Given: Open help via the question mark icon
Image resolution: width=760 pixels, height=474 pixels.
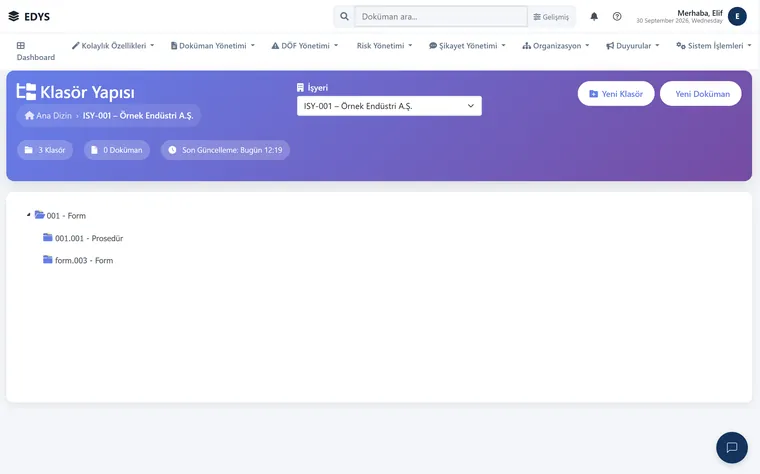Looking at the screenshot, I should (617, 16).
